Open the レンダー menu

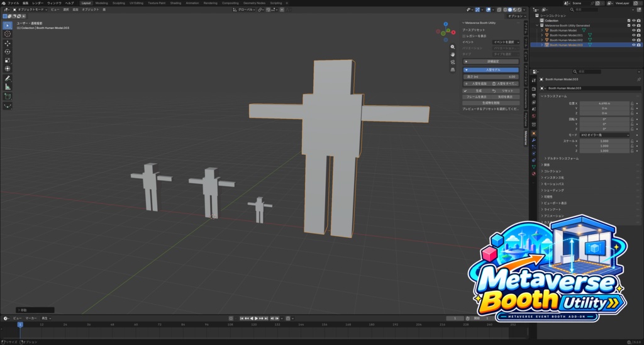click(x=38, y=3)
